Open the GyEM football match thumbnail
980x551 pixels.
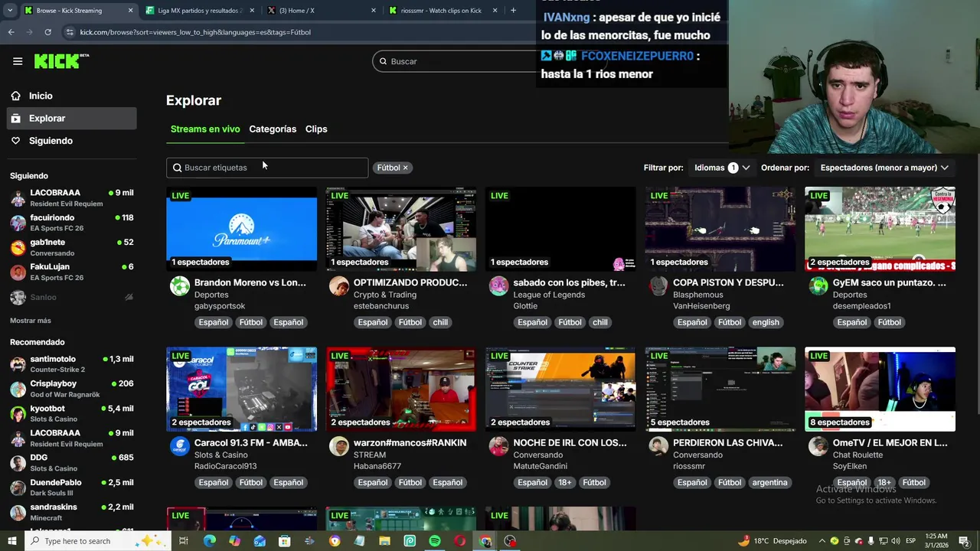[x=880, y=229]
